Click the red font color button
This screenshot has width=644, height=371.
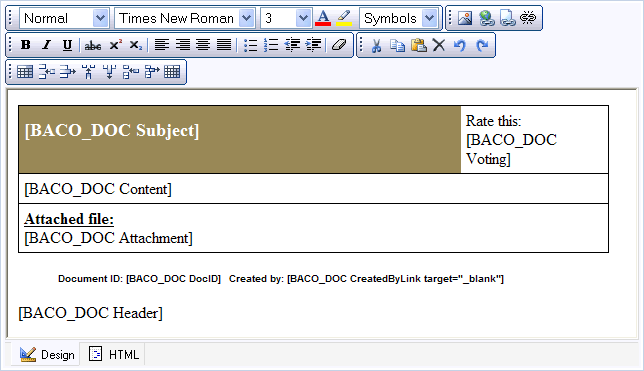tap(323, 18)
